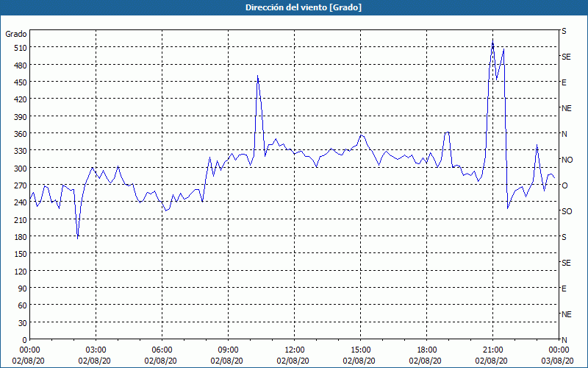Click the 120 degree axis label
Screen dimensions: 588x368
pyautogui.click(x=21, y=271)
